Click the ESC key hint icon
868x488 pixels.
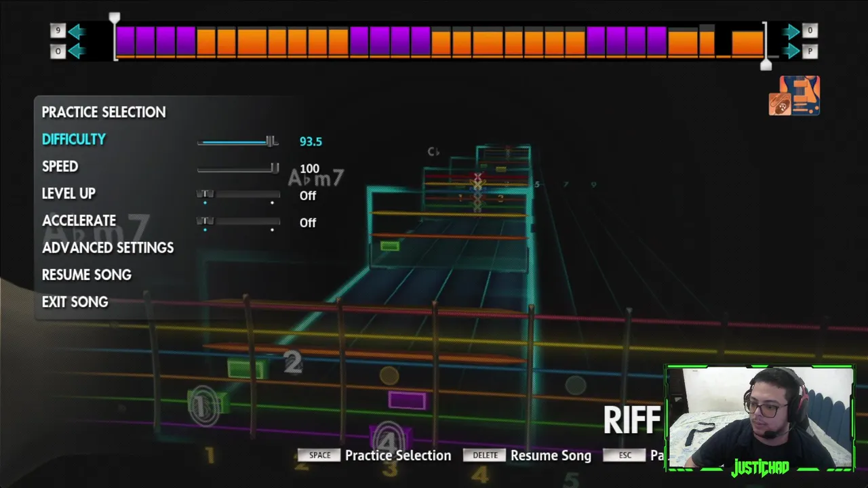(x=625, y=455)
